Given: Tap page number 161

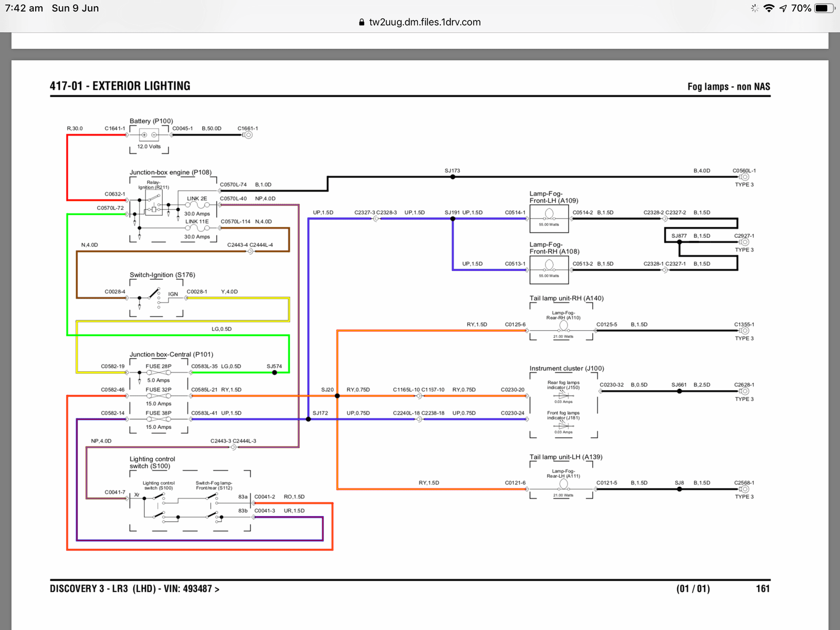Looking at the screenshot, I should coord(763,589).
